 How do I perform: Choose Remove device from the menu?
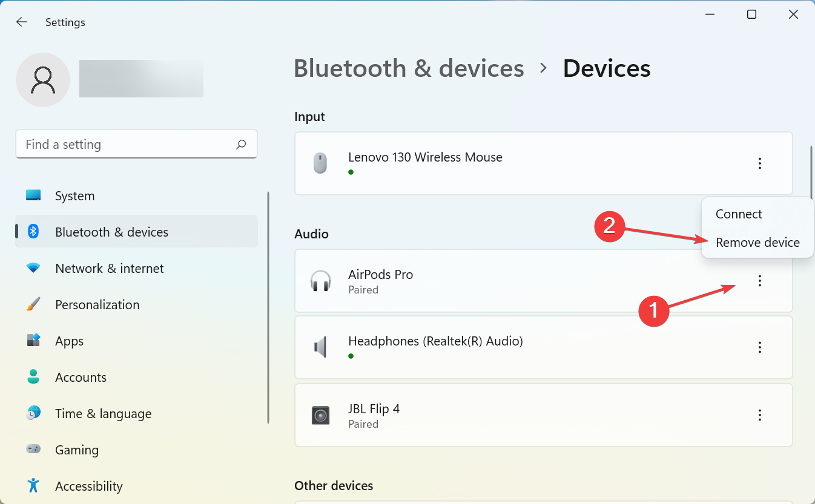(757, 243)
